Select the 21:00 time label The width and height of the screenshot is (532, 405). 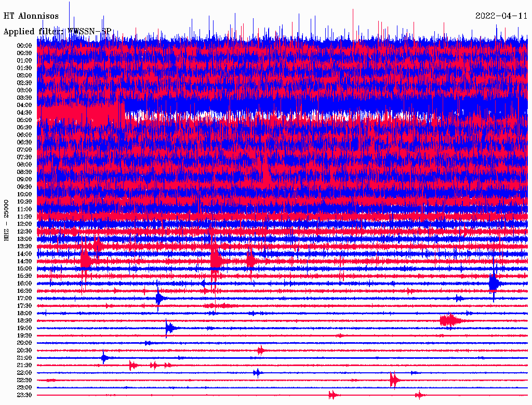click(x=24, y=358)
